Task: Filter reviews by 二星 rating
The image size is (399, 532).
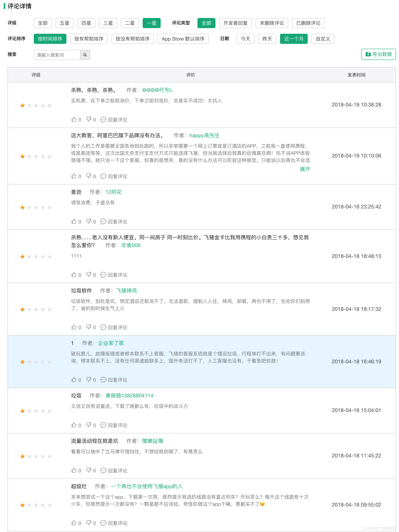Action: pos(130,23)
